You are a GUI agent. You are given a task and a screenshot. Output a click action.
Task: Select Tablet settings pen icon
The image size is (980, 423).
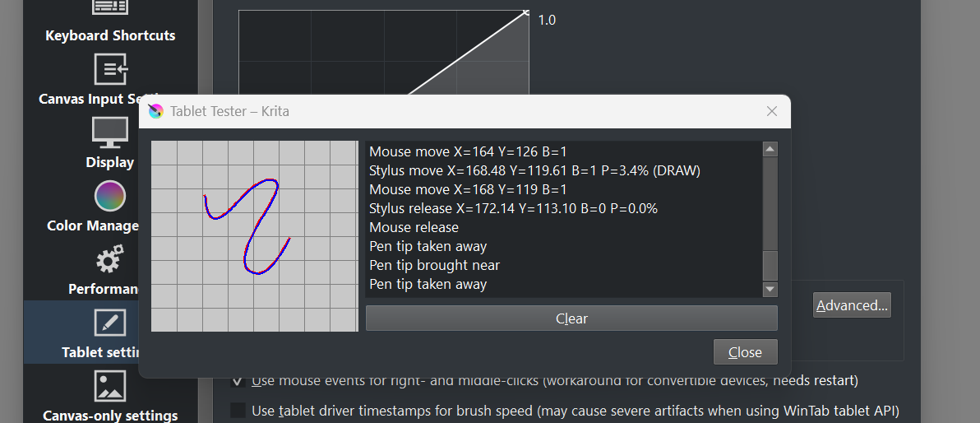pyautogui.click(x=109, y=323)
